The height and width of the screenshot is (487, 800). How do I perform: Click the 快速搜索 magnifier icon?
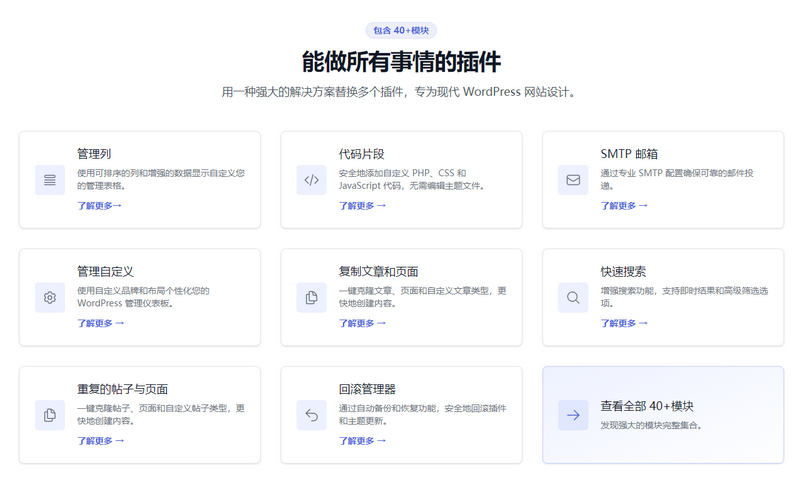[573, 297]
